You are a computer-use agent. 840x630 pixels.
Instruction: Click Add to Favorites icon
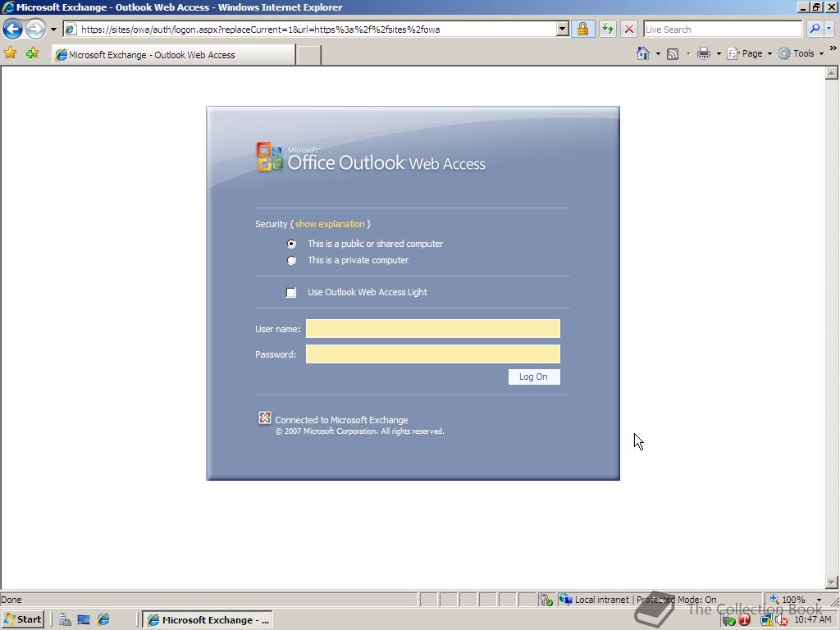[33, 53]
